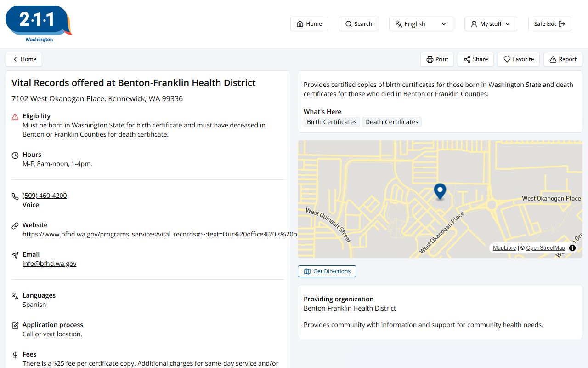
Task: Click the 'What's Here' heading
Action: point(322,112)
